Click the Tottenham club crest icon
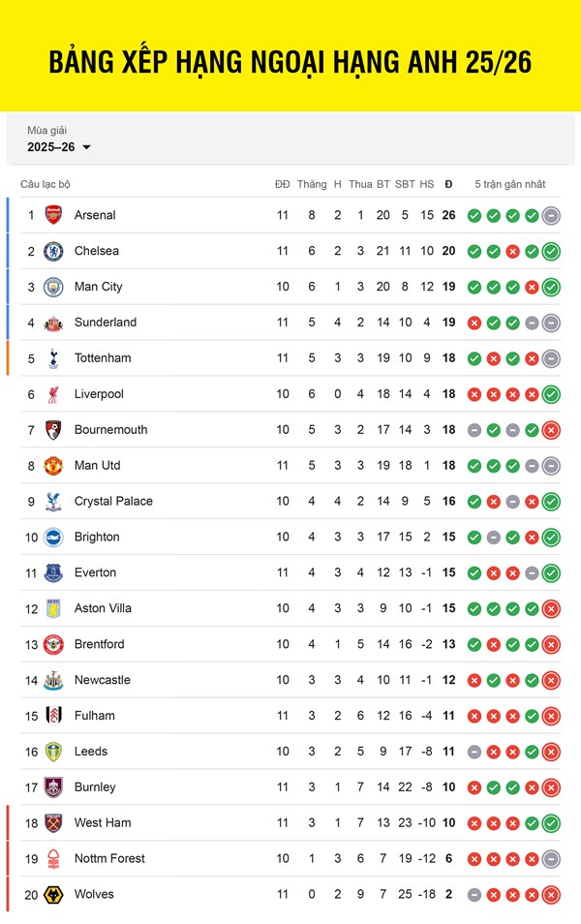Viewport: 581px width, 924px height. 53,358
